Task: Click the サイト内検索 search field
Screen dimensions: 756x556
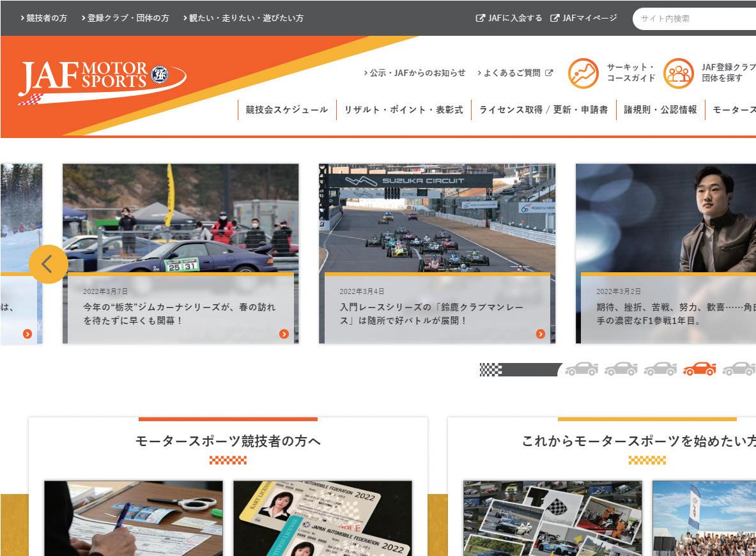Action: pyautogui.click(x=694, y=19)
